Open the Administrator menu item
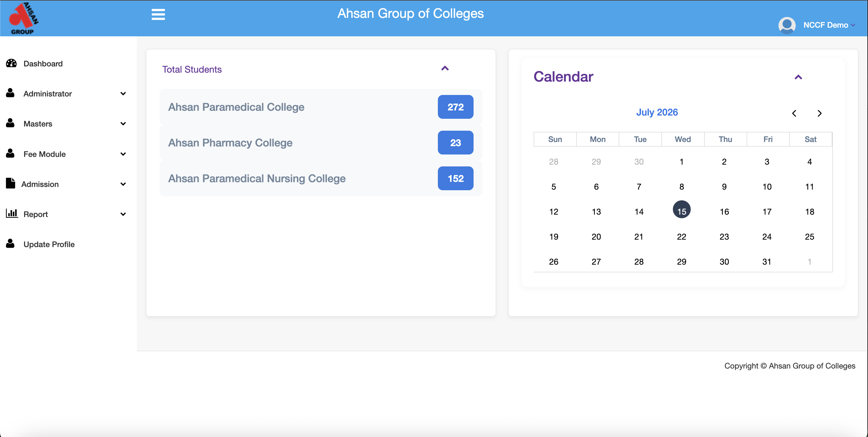The height and width of the screenshot is (437, 868). point(48,94)
